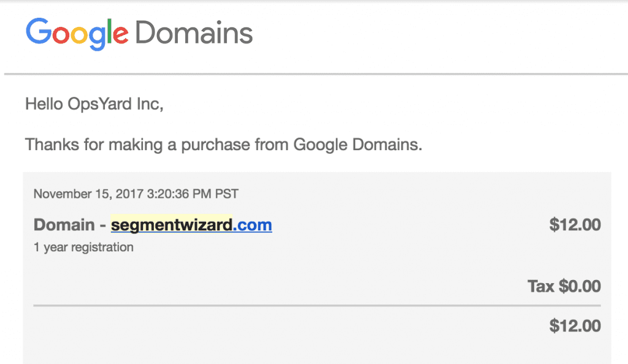Screen dimensions: 628x364
Task: Click the divider line above the total
Action: click(317, 306)
